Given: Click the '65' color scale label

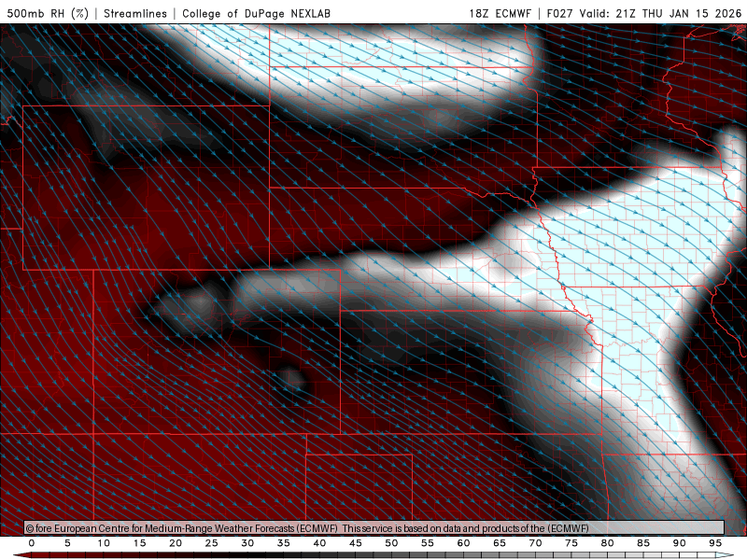Looking at the screenshot, I should coord(500,543).
